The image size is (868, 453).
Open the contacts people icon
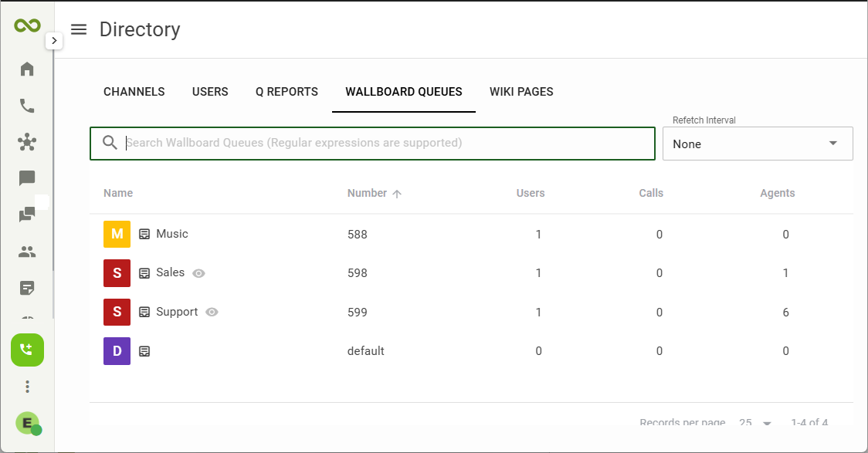point(27,252)
